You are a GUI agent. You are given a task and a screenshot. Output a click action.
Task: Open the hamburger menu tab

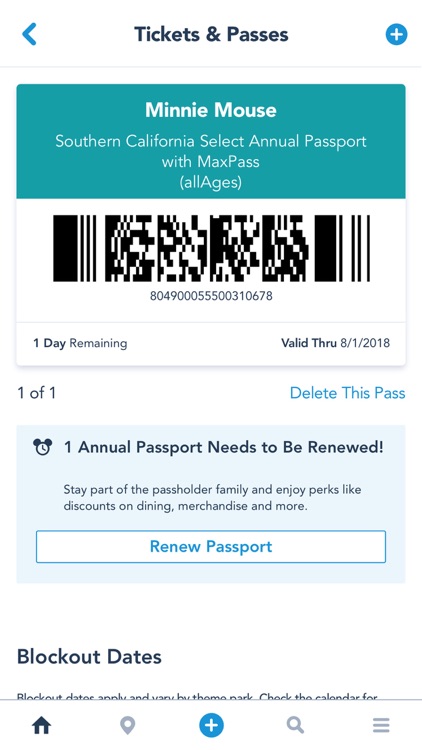[381, 726]
